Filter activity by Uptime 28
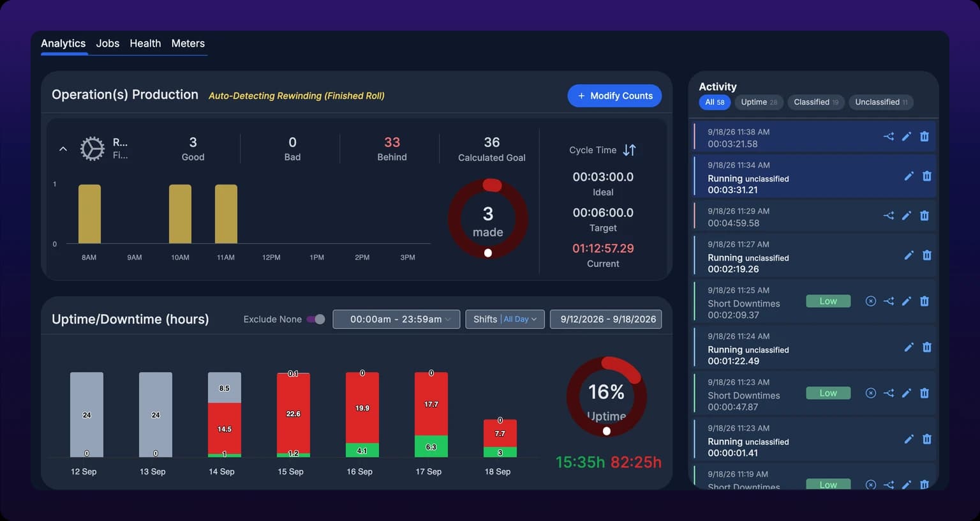Image resolution: width=980 pixels, height=521 pixels. tap(759, 102)
